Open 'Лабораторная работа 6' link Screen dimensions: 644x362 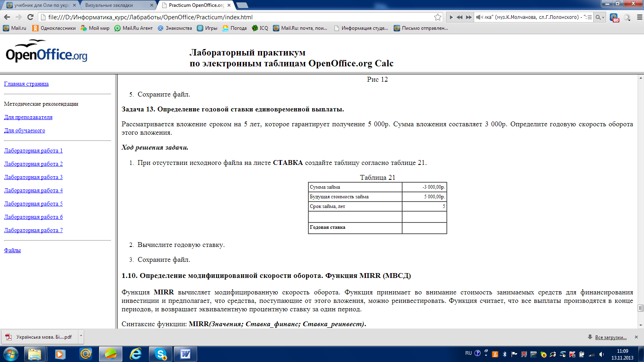coord(33,217)
